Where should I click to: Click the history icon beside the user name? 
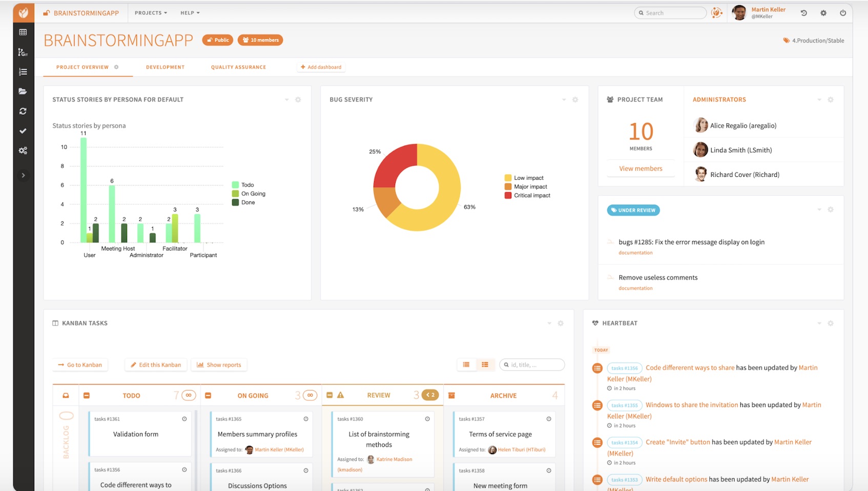(x=803, y=13)
